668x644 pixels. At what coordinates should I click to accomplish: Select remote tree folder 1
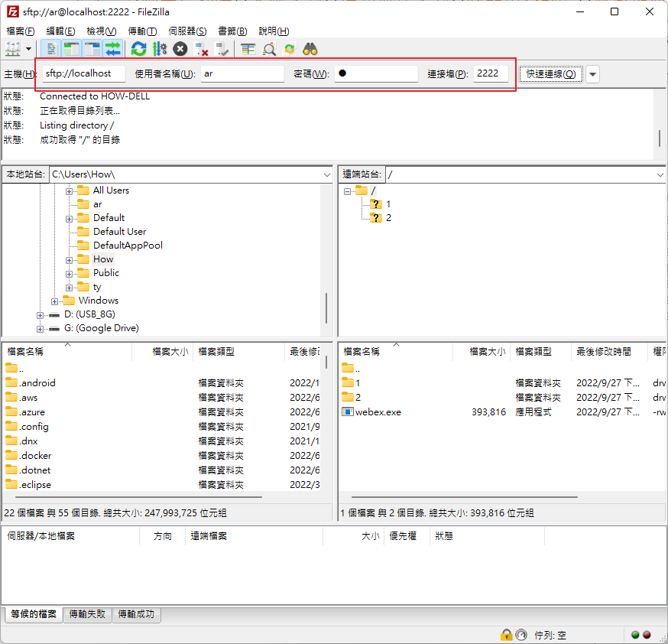click(388, 204)
